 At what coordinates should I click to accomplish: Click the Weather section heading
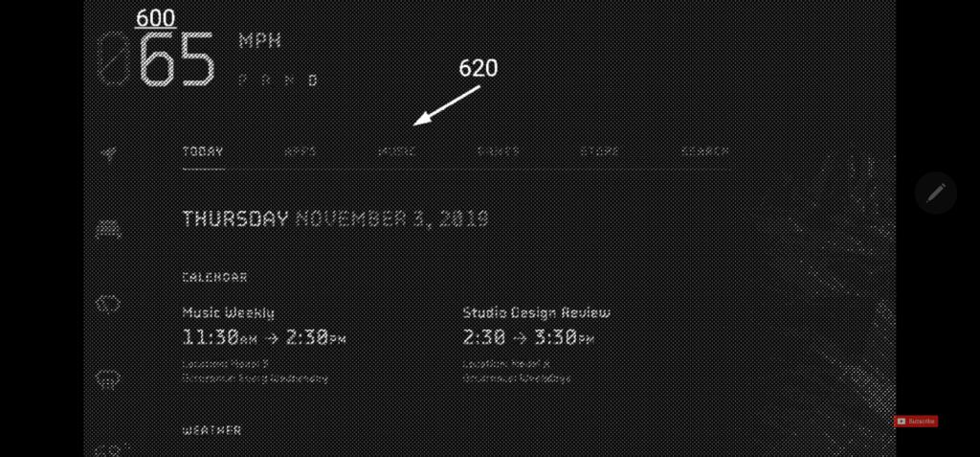(212, 430)
